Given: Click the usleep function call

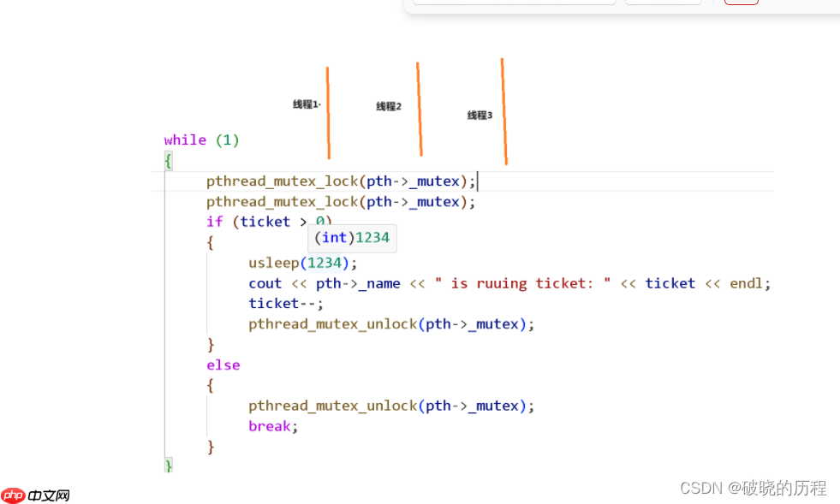Looking at the screenshot, I should [x=274, y=263].
